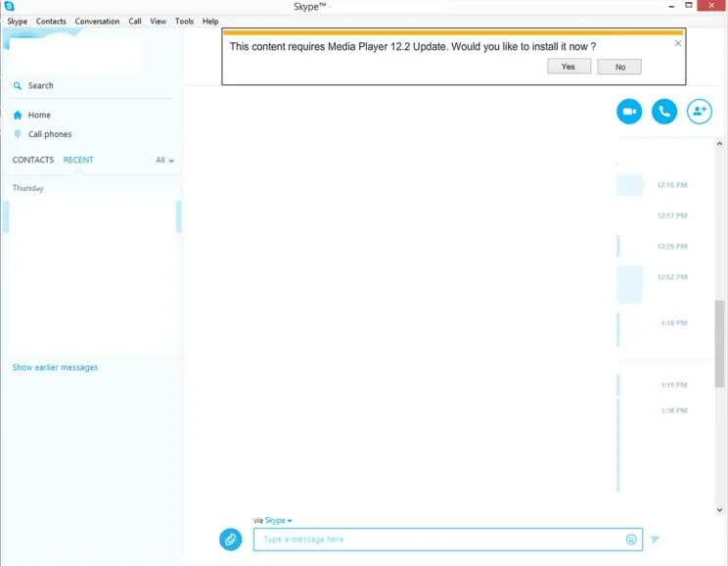The width and height of the screenshot is (728, 566).
Task: Open the emoticon picker smiley
Action: [631, 540]
